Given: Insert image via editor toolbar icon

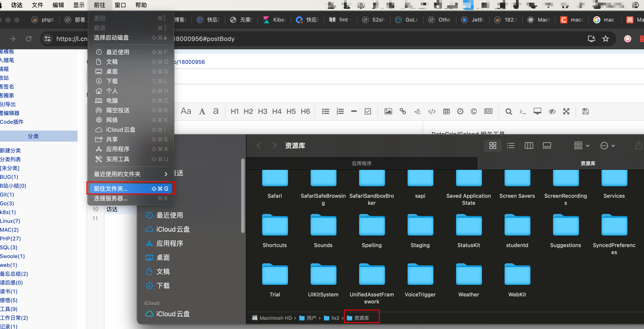Looking at the screenshot, I should pos(388,111).
